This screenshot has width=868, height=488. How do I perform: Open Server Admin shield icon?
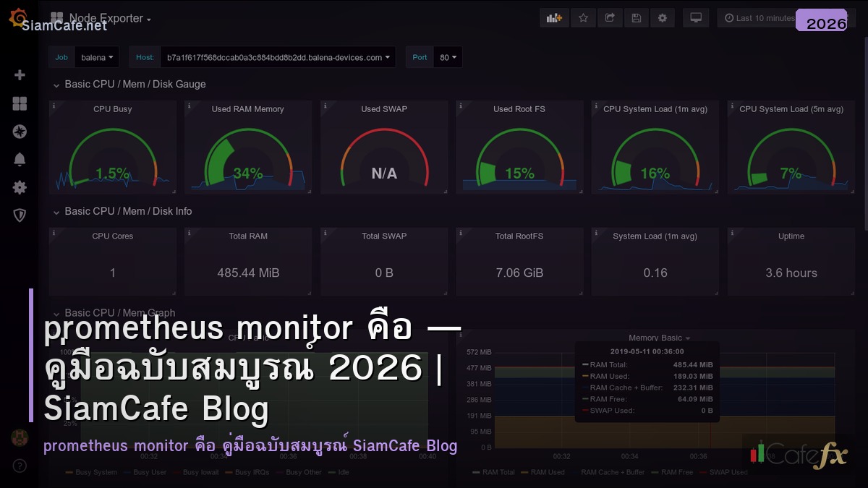[20, 215]
